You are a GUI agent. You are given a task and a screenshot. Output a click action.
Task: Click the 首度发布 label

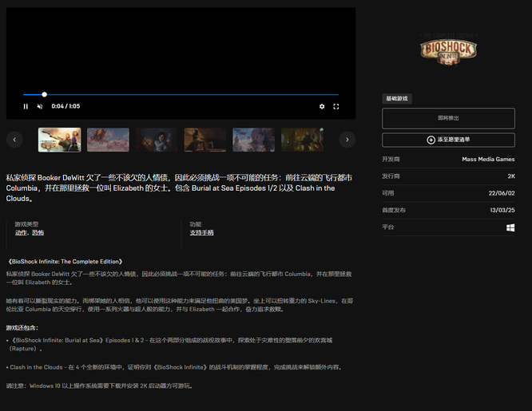[x=394, y=210]
